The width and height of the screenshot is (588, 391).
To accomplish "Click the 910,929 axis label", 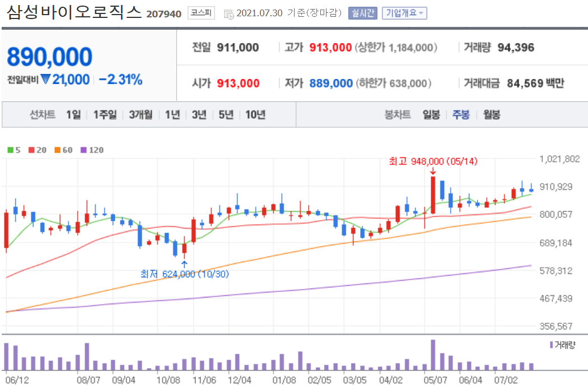I will click(556, 187).
